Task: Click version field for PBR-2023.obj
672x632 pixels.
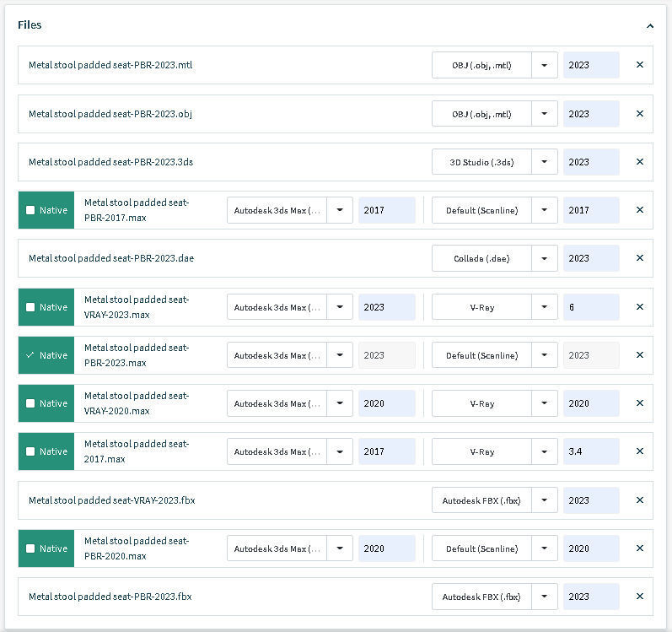Action: pyautogui.click(x=590, y=114)
